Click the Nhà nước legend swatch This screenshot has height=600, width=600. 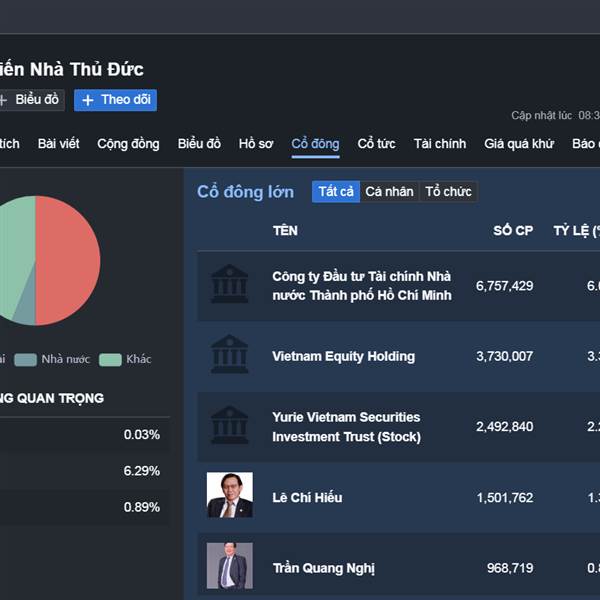(25, 360)
